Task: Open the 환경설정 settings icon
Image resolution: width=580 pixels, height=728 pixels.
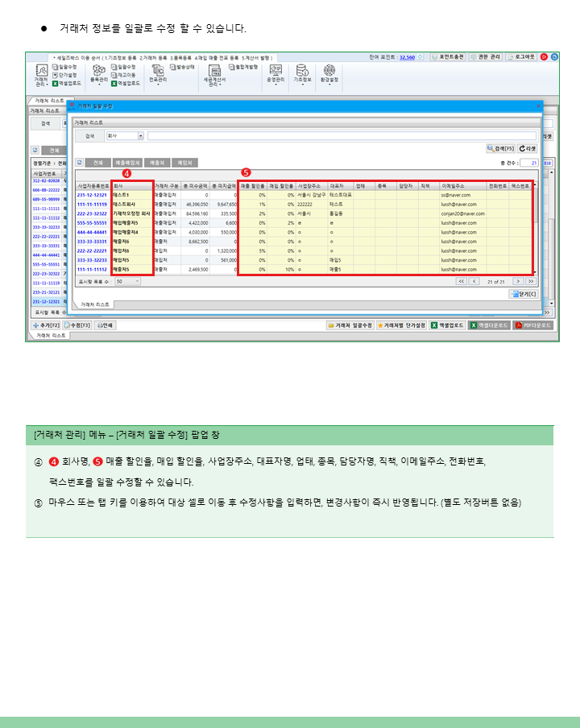Action: 329,74
